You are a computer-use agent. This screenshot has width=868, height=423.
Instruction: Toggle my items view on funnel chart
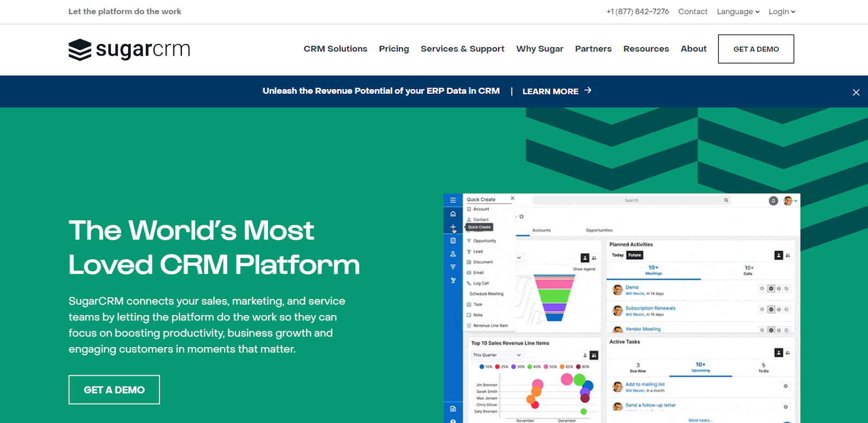[585, 258]
